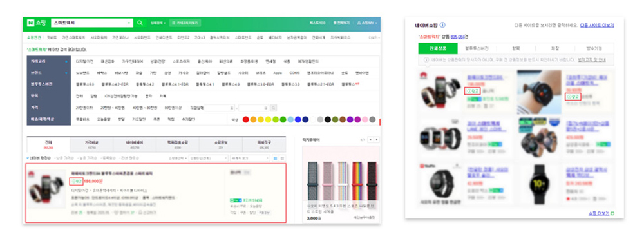This screenshot has height=241, width=644.
Task: Select the 블루투스5.0 version filter
Action: (85, 84)
